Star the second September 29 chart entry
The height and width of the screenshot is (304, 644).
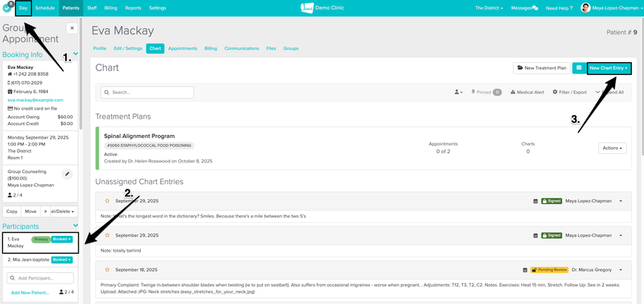[108, 235]
